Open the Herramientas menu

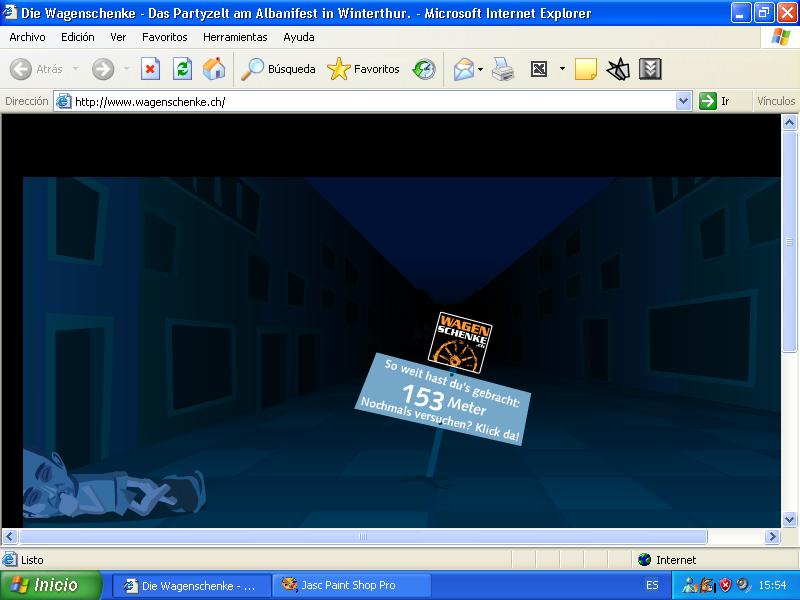point(235,37)
